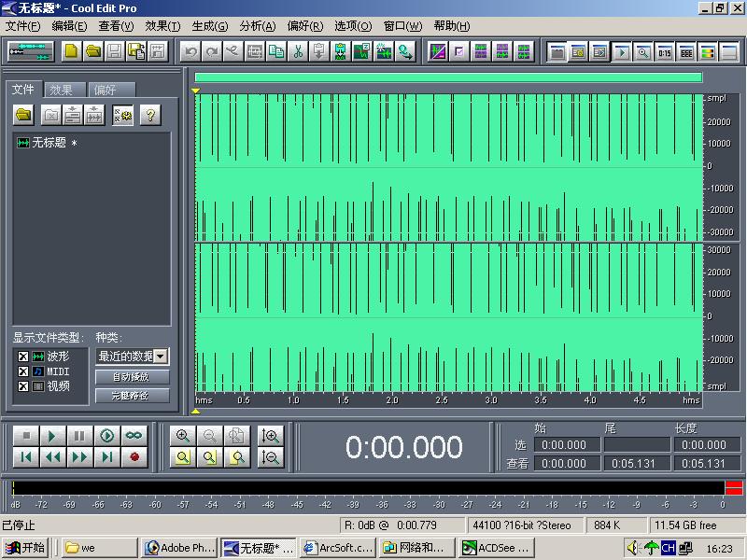Click the spectral view colorful toolbar icon
The width and height of the screenshot is (747, 560).
pos(708,52)
